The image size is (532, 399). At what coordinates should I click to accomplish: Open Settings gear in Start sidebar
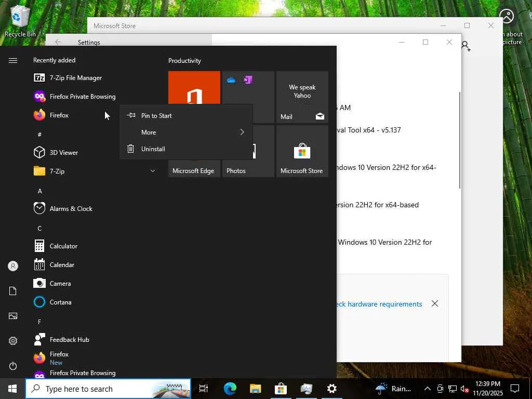pos(13,341)
